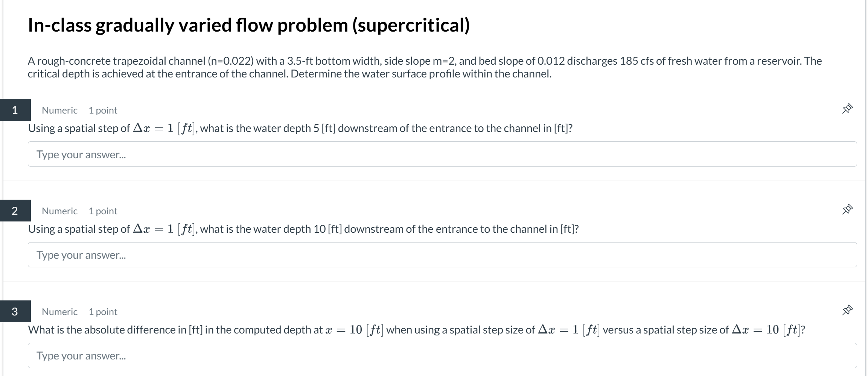The width and height of the screenshot is (868, 376).
Task: Toggle the pin state of question 2
Action: click(847, 209)
